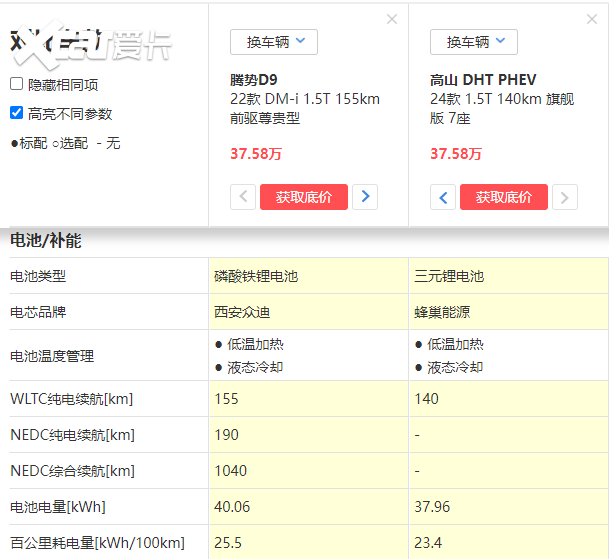Screen dimensions: 609x559
Task: Enable the 隐藏相同项 checkbox
Action: [16, 84]
